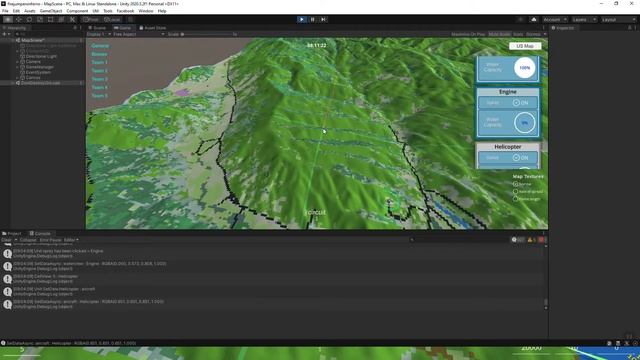Open the GameObject menu
Image resolution: width=640 pixels, height=360 pixels.
pos(51,11)
